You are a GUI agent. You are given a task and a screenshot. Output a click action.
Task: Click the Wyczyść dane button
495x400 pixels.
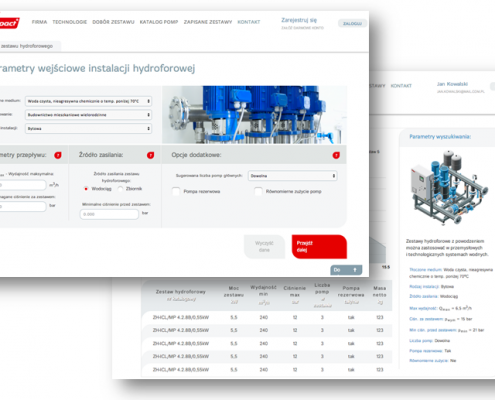[x=264, y=247]
